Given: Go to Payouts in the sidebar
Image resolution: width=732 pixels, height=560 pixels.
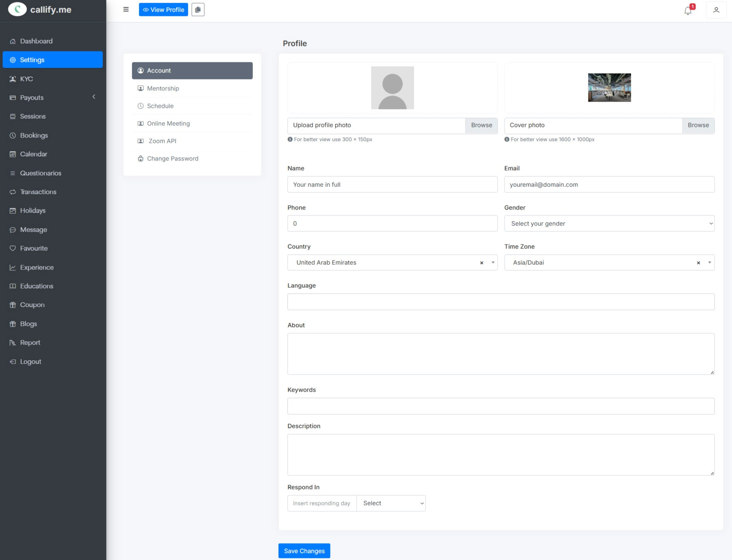Looking at the screenshot, I should 53,97.
